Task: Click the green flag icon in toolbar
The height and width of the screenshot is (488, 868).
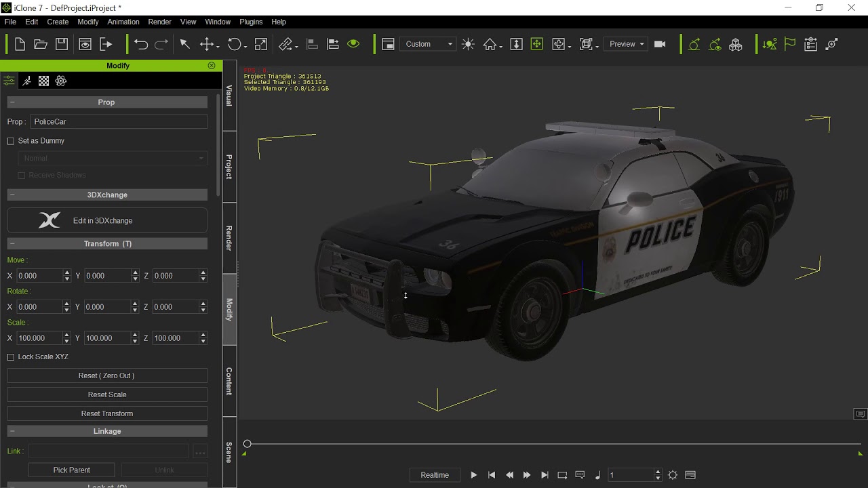Action: tap(790, 44)
